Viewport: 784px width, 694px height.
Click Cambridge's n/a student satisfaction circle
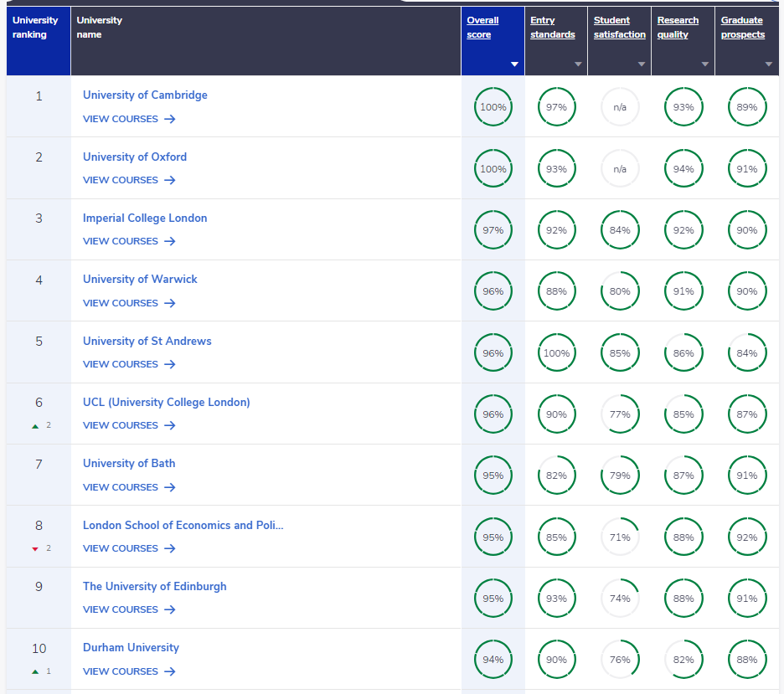620,107
